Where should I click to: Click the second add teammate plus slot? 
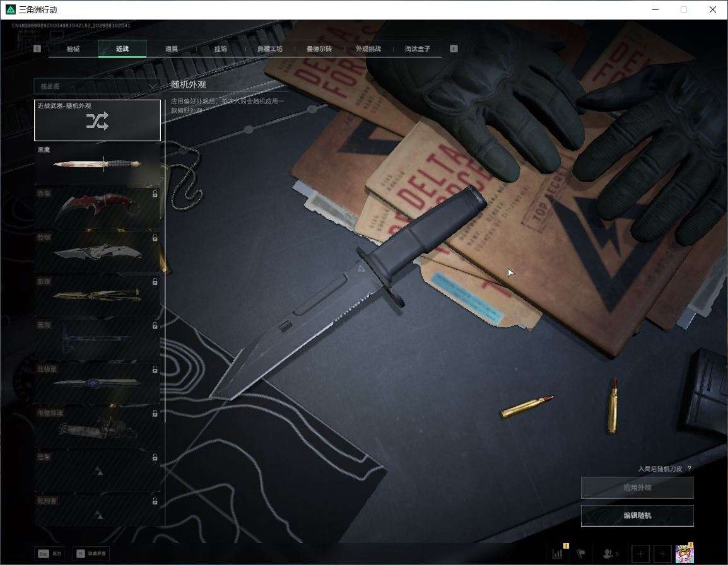click(662, 554)
